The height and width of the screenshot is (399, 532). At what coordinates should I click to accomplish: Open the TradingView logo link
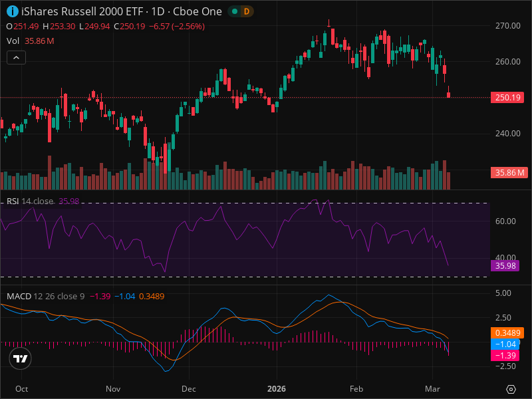[21, 358]
